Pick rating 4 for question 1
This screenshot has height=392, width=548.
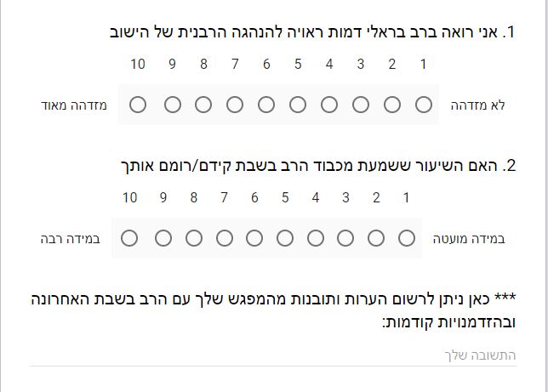[329, 105]
